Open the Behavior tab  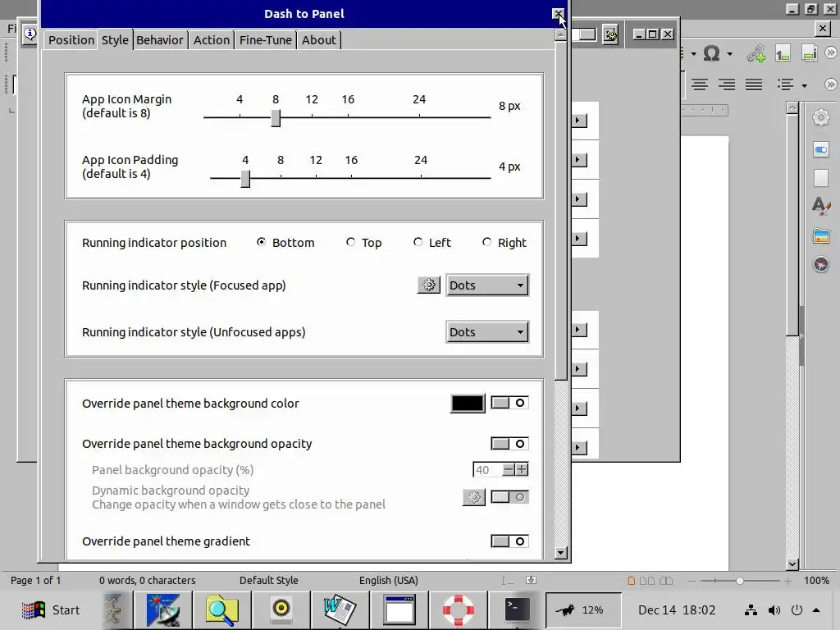[160, 40]
